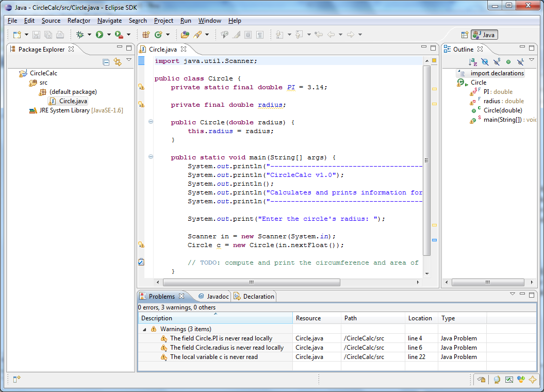Sort Outline members alphabetically
The height and width of the screenshot is (392, 544).
pos(473,62)
